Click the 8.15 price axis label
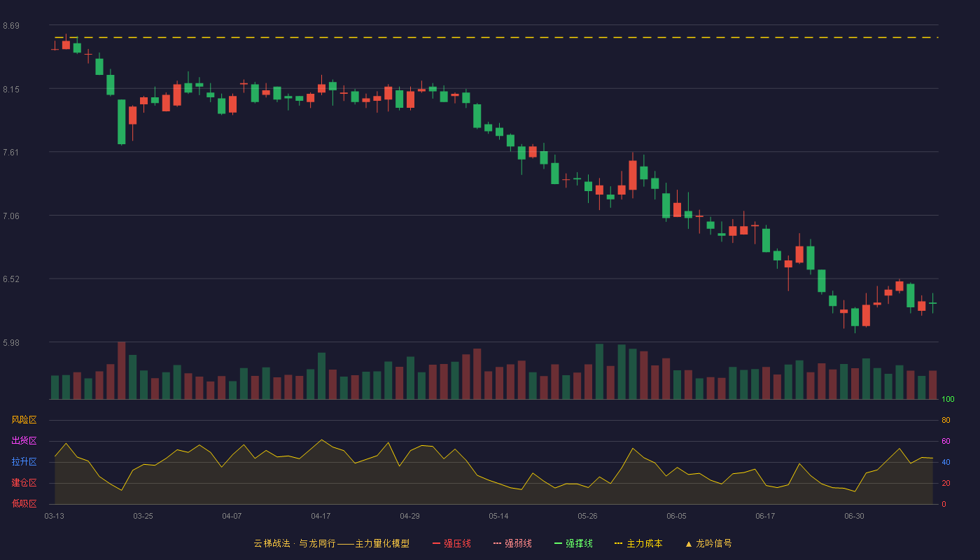Viewport: 980px width, 560px height. [11, 89]
